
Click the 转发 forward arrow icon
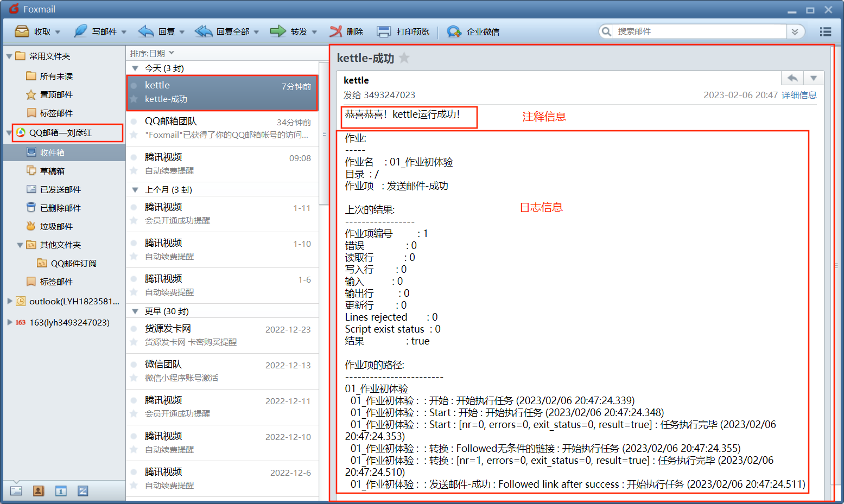coord(278,31)
